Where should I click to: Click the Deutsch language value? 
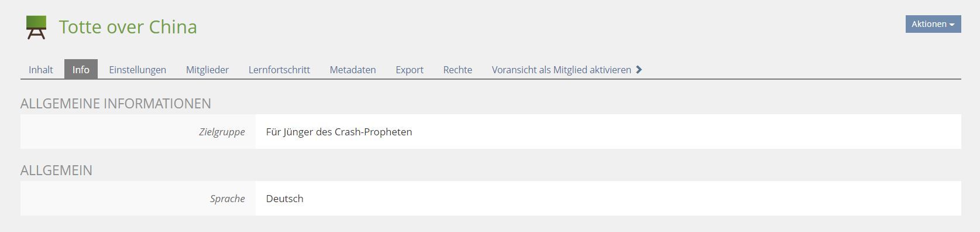click(284, 199)
